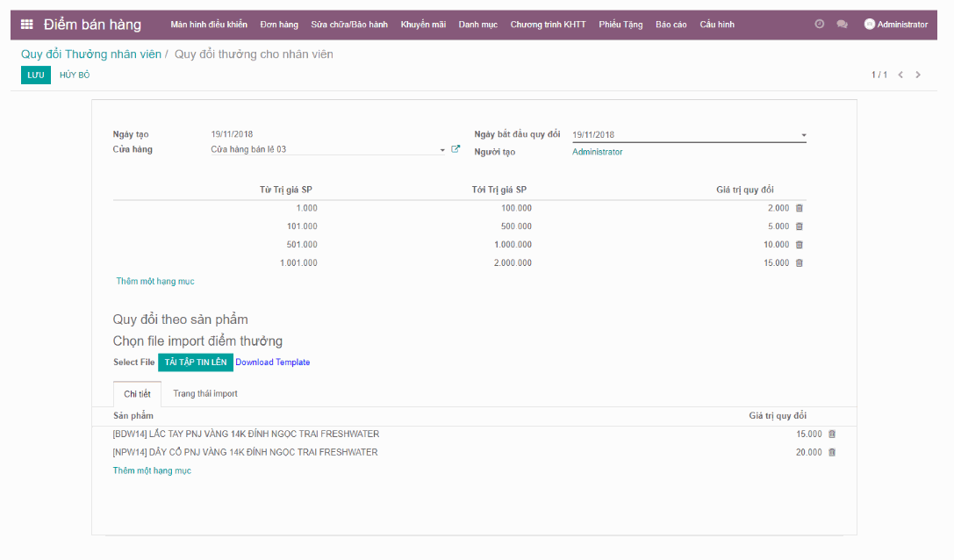The width and height of the screenshot is (954, 560).
Task: Remove the [BDW14] bracelet product via trash icon
Action: [831, 434]
